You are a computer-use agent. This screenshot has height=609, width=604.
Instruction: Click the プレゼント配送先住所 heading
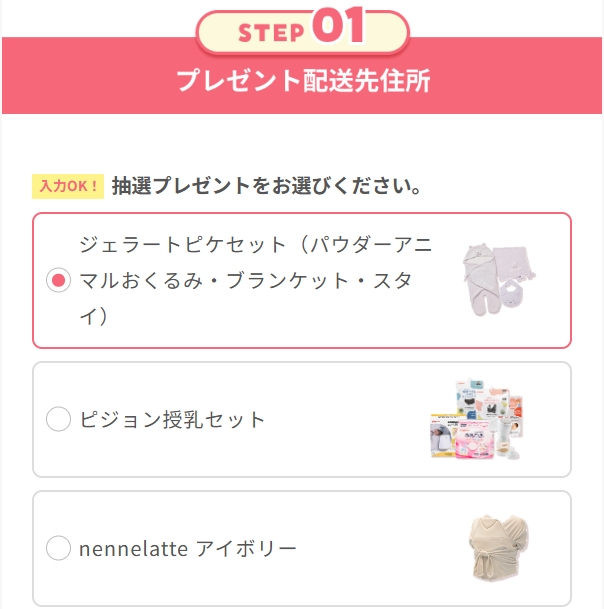coord(302,82)
